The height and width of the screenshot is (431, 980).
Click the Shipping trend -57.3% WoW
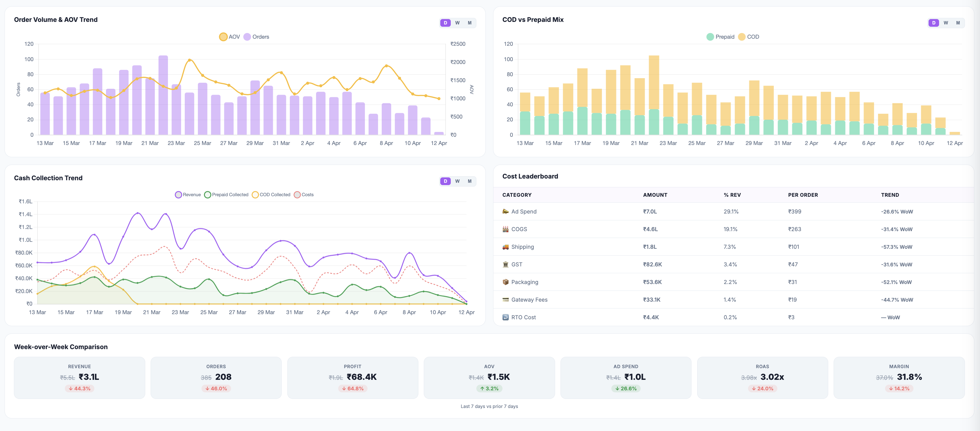click(897, 247)
